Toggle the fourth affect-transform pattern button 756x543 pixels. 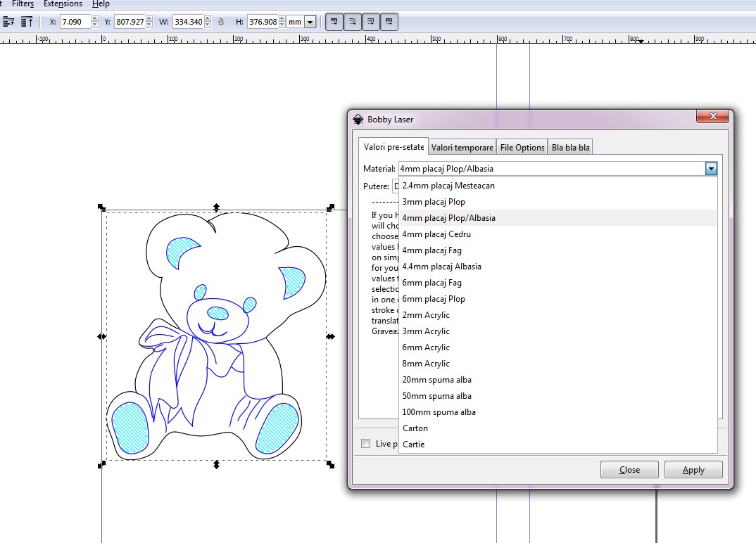(x=389, y=22)
